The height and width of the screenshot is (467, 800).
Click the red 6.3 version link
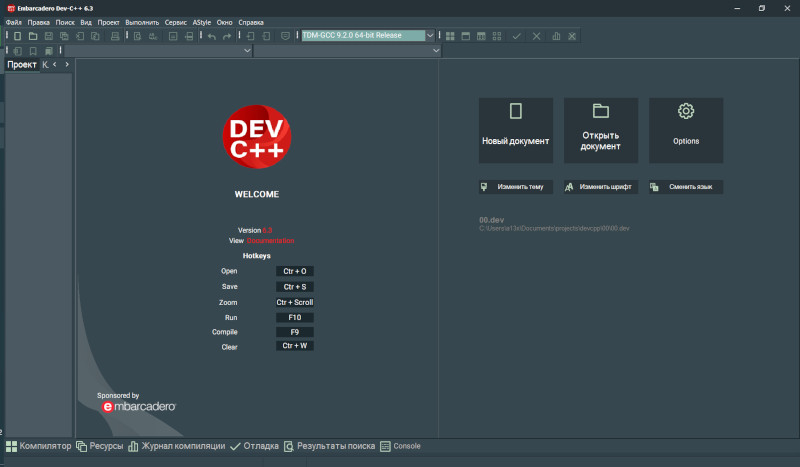coord(267,230)
